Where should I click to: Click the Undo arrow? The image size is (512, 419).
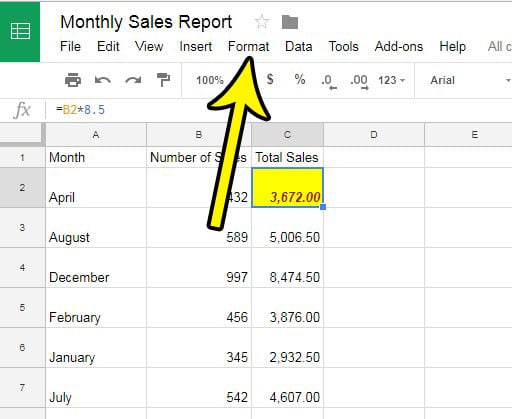tap(103, 80)
